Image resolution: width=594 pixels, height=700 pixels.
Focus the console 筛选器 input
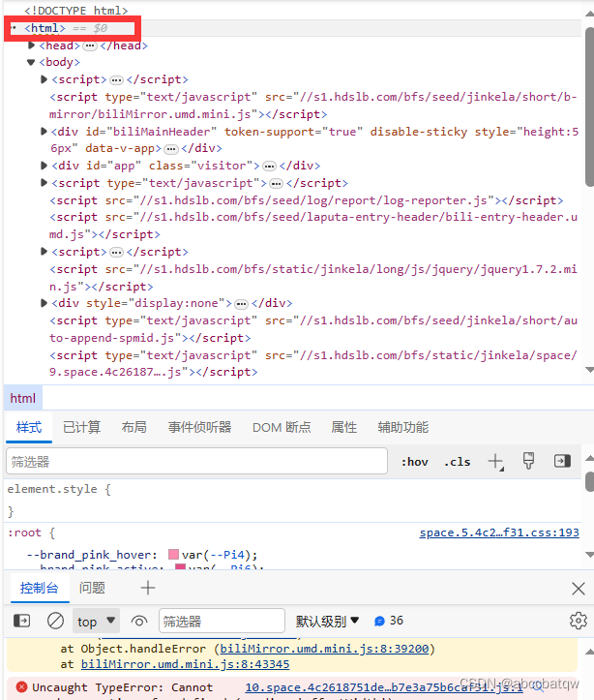click(222, 621)
